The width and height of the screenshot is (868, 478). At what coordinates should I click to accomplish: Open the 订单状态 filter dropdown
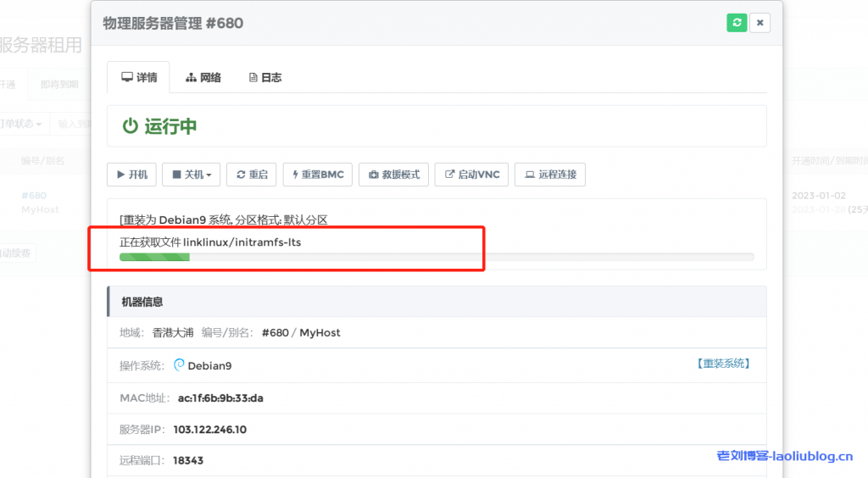click(x=23, y=124)
